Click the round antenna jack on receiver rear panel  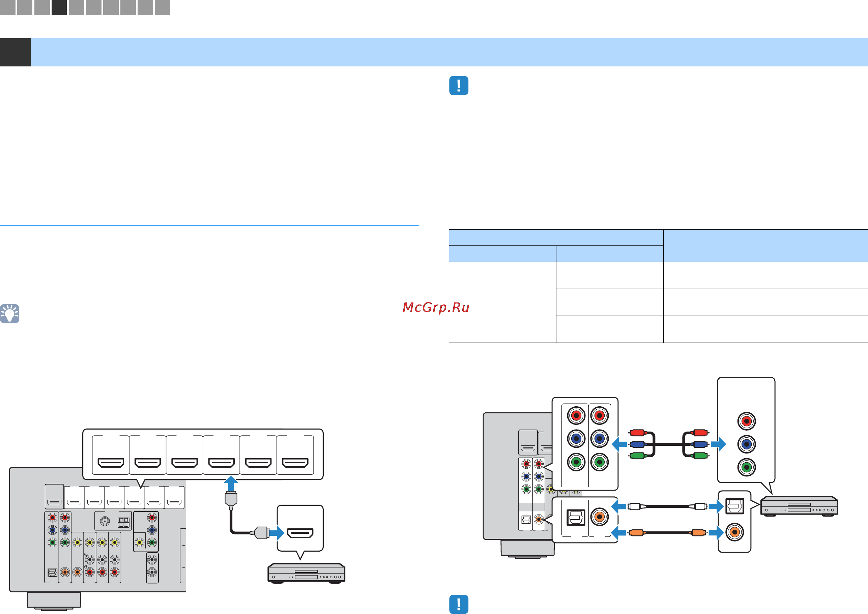[105, 521]
